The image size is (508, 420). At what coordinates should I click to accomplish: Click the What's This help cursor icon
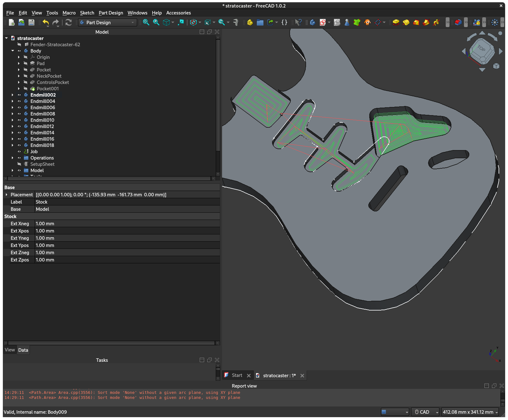click(x=298, y=22)
